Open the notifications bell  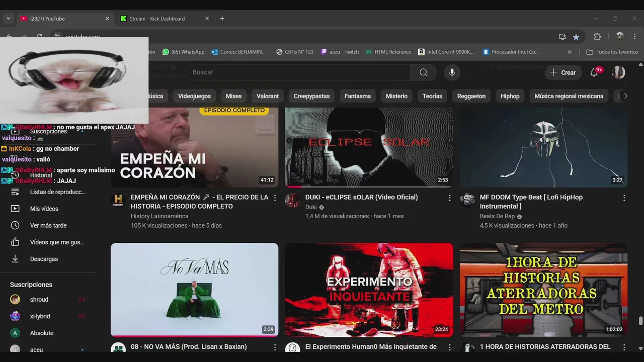coord(594,72)
